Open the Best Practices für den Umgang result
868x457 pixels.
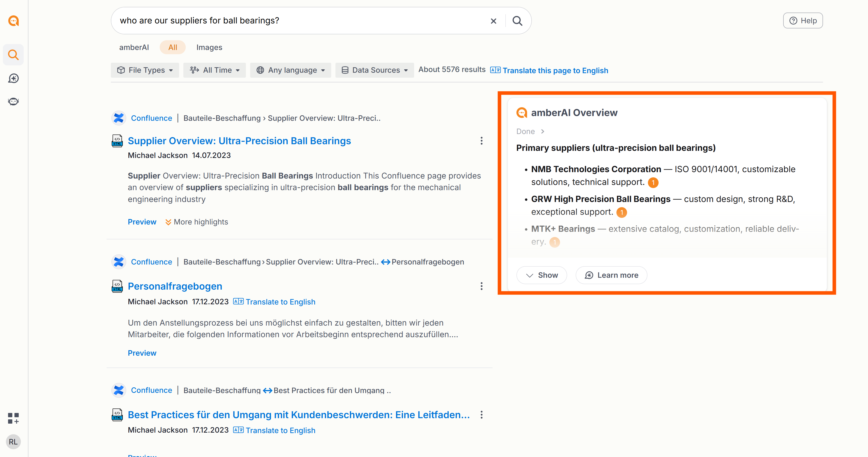(x=299, y=415)
